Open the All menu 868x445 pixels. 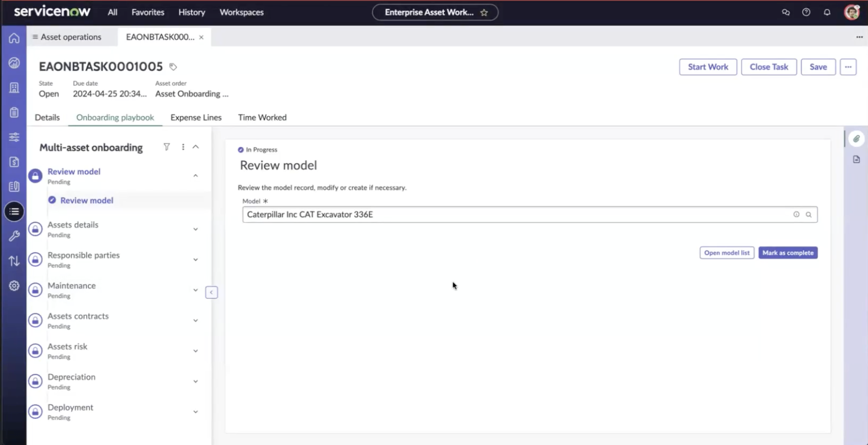pos(112,12)
